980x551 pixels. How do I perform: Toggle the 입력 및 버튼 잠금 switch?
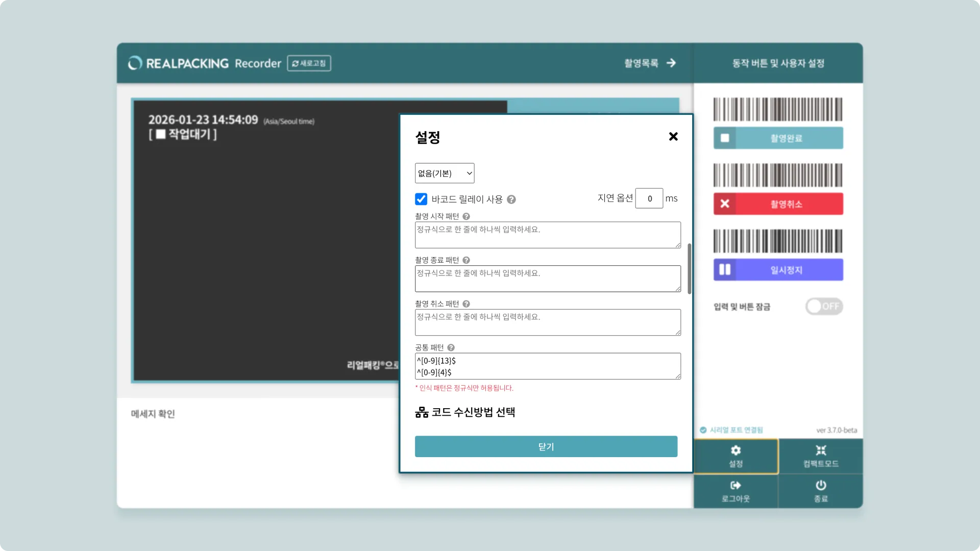tap(824, 306)
